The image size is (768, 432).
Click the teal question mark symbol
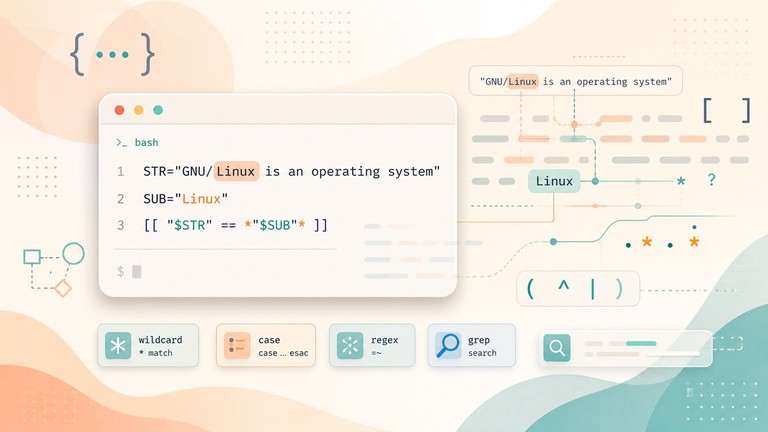point(712,180)
